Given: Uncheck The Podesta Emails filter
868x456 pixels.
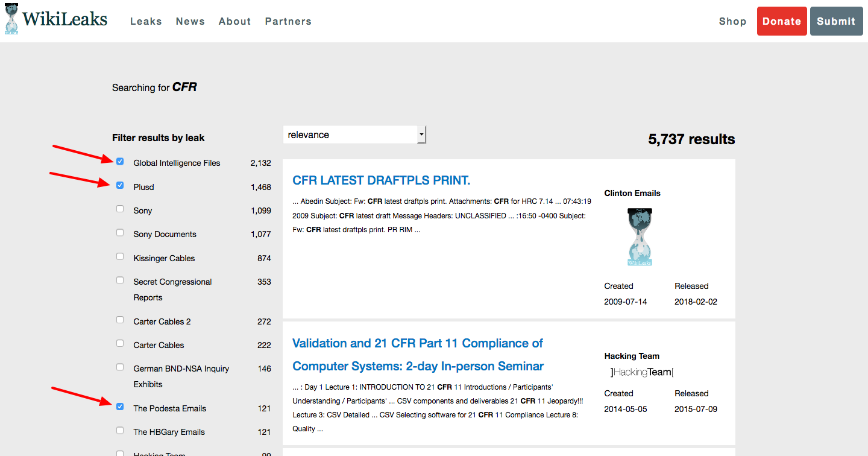Looking at the screenshot, I should [120, 407].
